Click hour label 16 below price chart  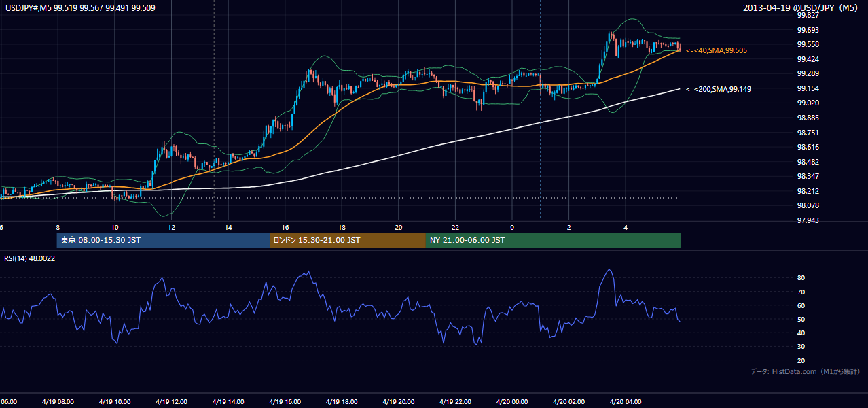pyautogui.click(x=285, y=227)
